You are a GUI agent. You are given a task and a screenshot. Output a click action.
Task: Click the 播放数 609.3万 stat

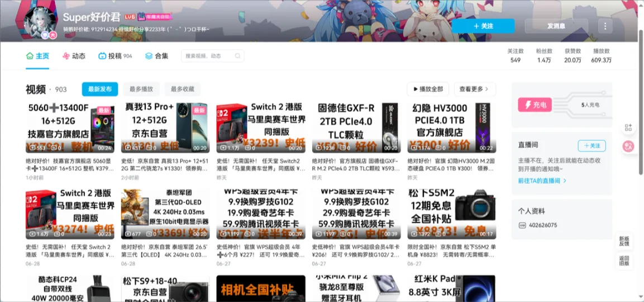pos(602,55)
